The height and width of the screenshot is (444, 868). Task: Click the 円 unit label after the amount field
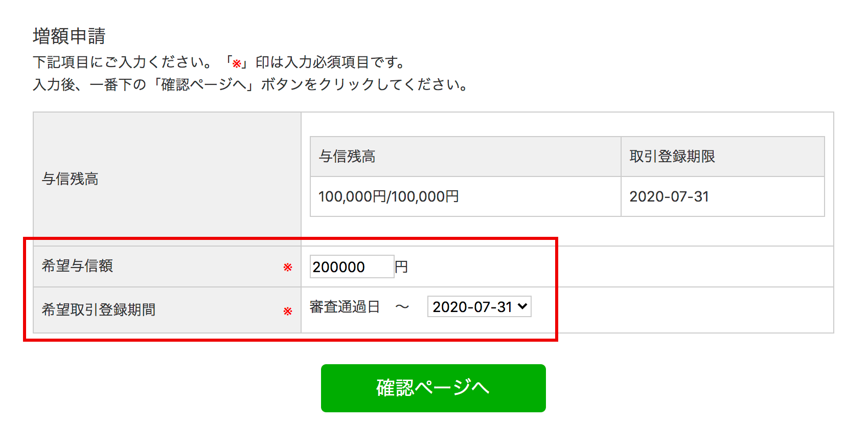coord(401,267)
